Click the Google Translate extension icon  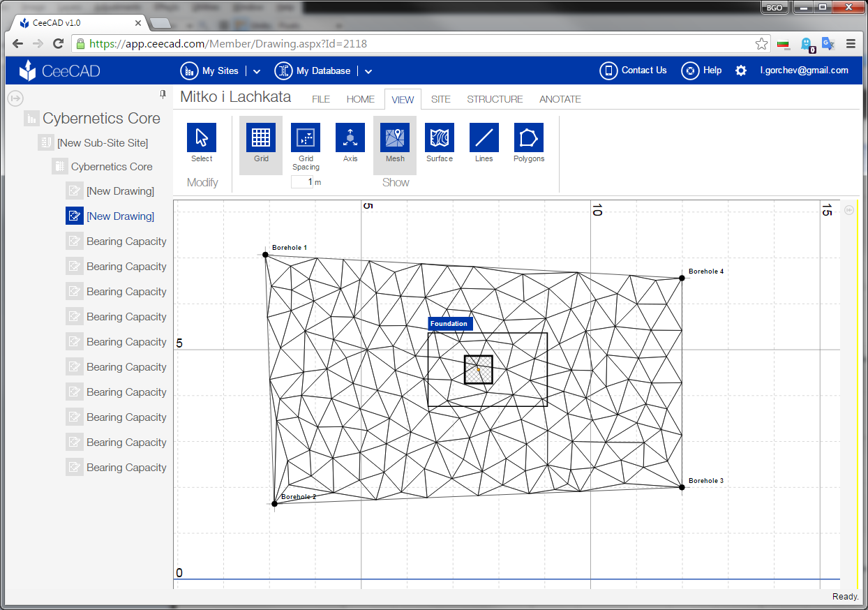pyautogui.click(x=828, y=43)
